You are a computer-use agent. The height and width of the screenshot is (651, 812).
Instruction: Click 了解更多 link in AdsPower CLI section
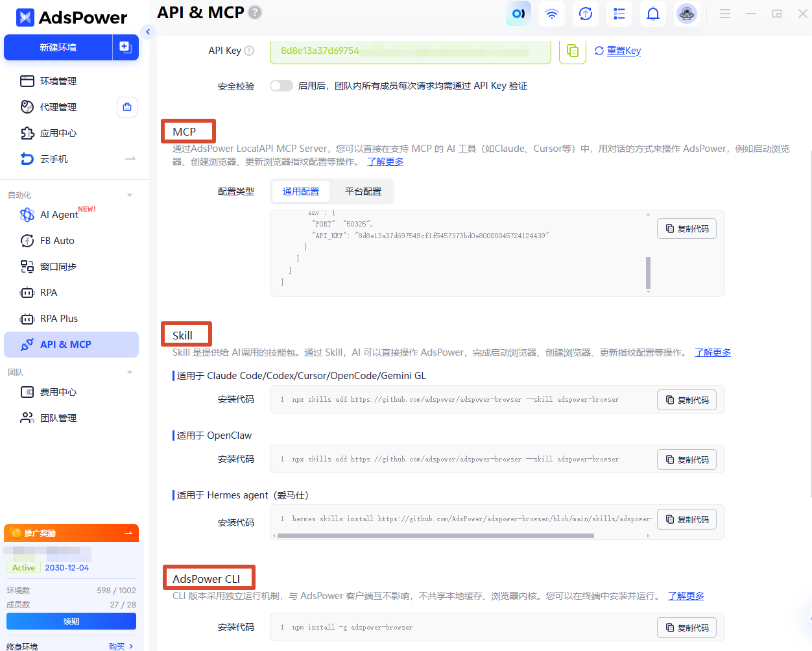pos(686,596)
